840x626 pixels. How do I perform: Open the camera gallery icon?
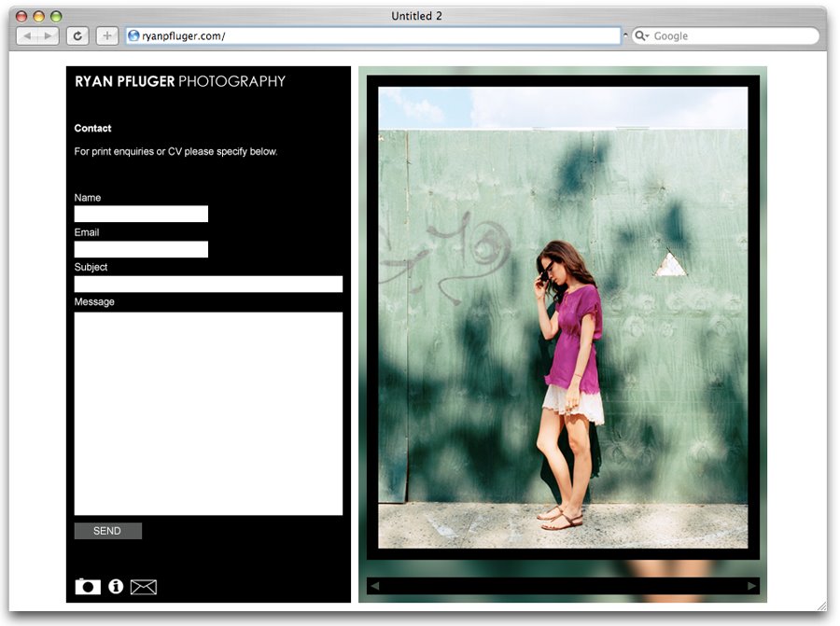pyautogui.click(x=88, y=587)
